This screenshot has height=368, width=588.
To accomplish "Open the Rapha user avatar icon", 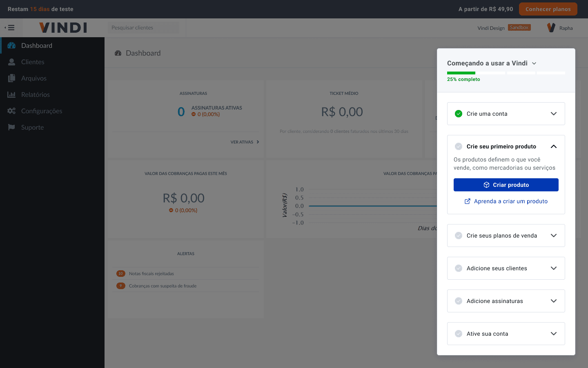I will coord(551,28).
